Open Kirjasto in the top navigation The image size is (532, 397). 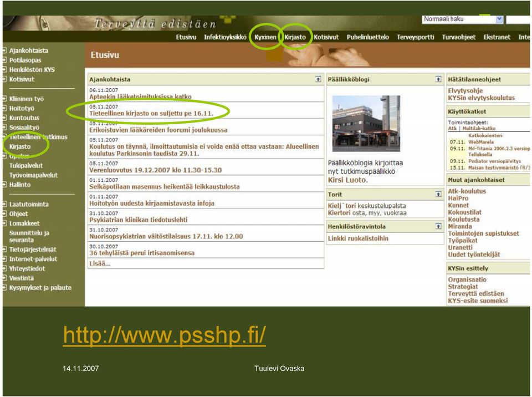(x=295, y=37)
